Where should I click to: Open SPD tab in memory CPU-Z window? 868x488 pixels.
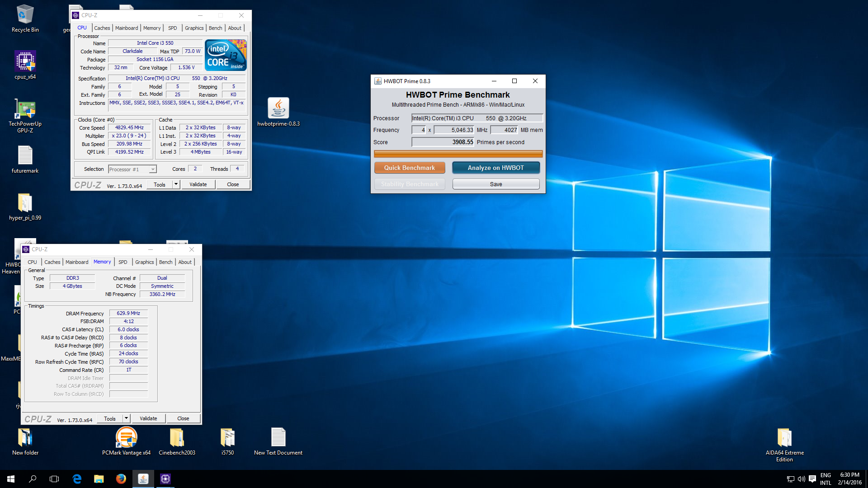pos(123,262)
